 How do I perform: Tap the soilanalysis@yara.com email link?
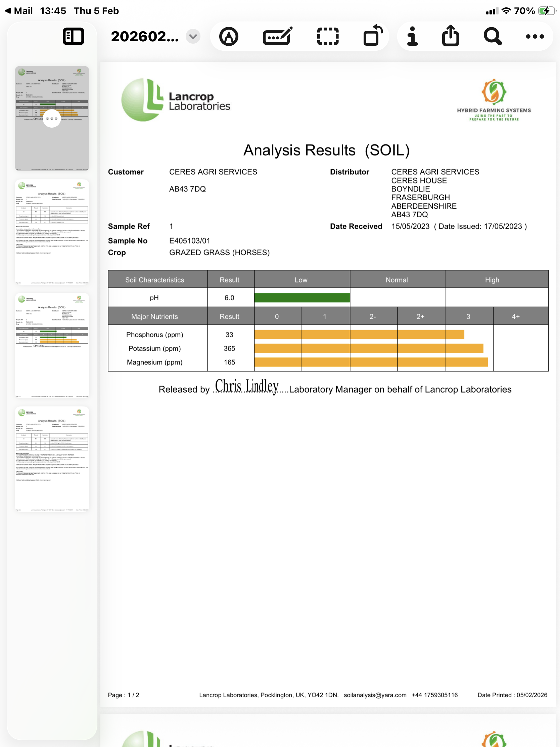click(375, 695)
